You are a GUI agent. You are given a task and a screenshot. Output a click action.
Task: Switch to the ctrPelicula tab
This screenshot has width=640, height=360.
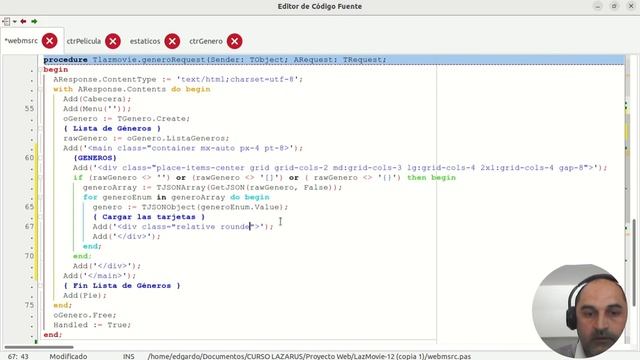pyautogui.click(x=84, y=41)
